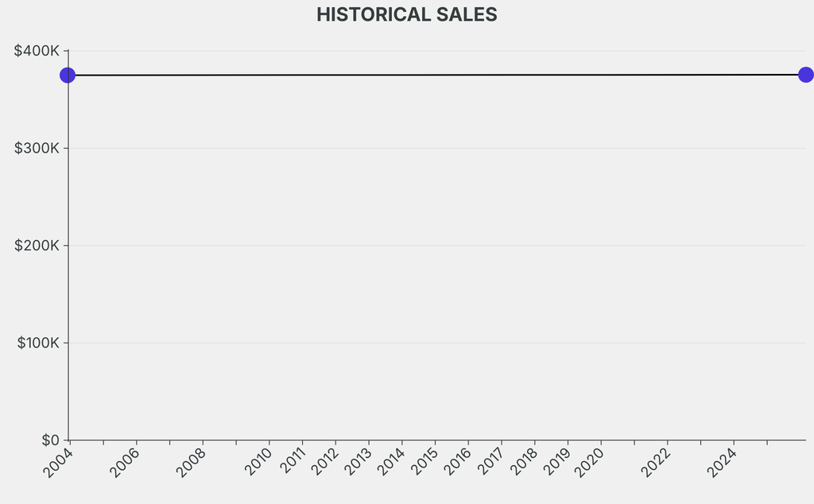Image resolution: width=814 pixels, height=504 pixels.
Task: Click the left data point at 2004
Action: 68,75
